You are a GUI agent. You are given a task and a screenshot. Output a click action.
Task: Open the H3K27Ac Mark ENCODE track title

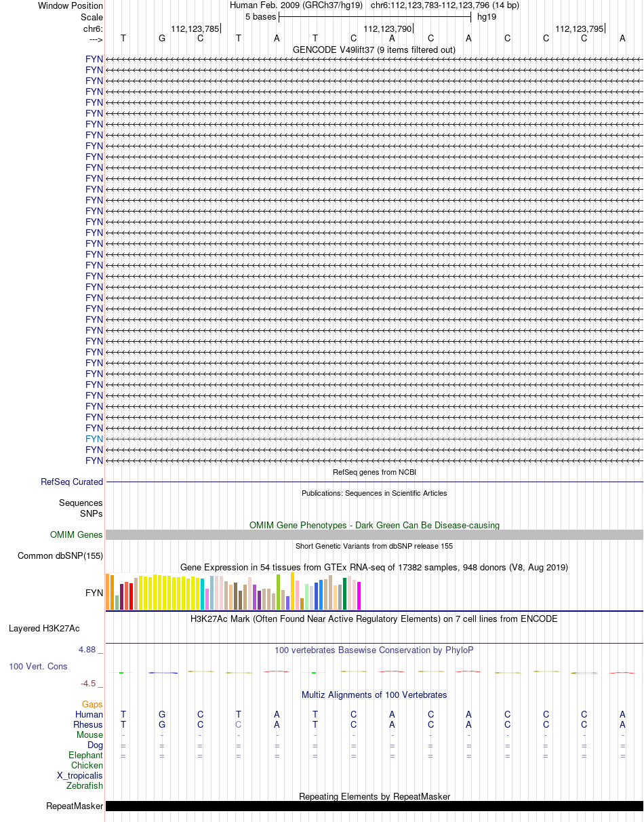click(374, 619)
